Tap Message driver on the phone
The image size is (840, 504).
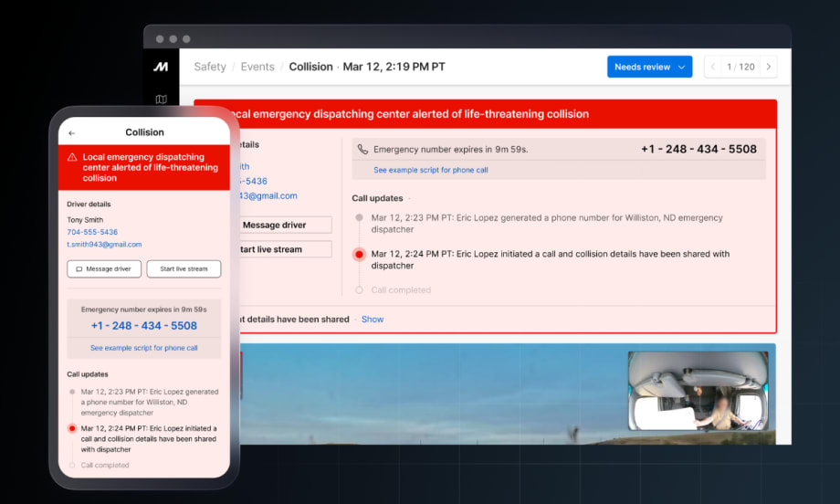pyautogui.click(x=104, y=268)
